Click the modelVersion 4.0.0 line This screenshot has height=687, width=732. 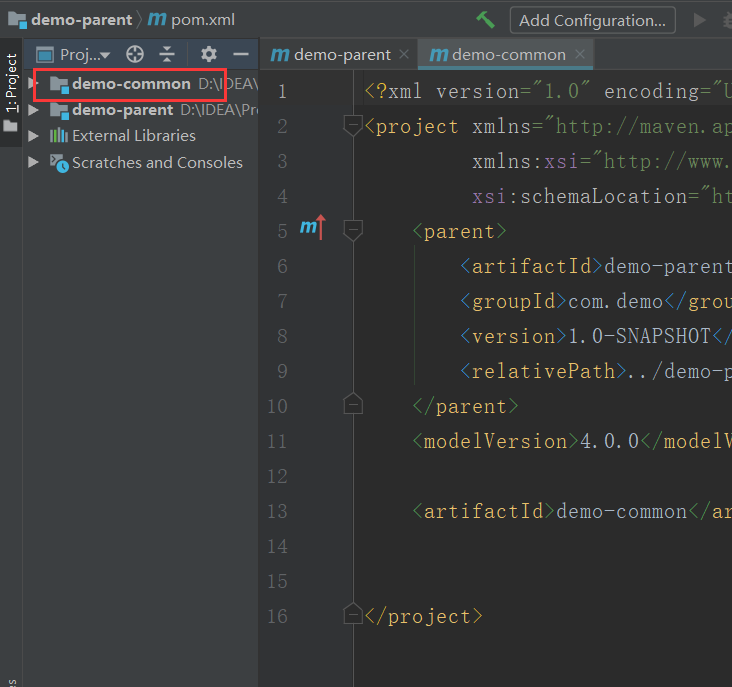(572, 442)
